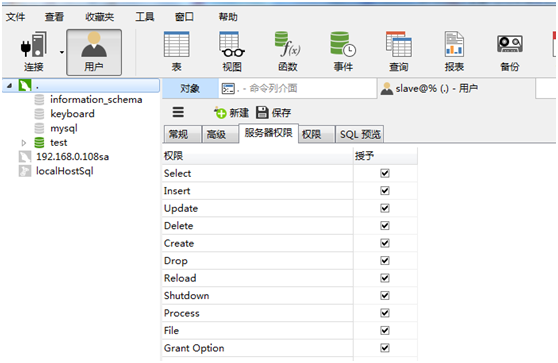Collapse the top connection tree node
This screenshot has height=363, width=558.
pos(10,85)
